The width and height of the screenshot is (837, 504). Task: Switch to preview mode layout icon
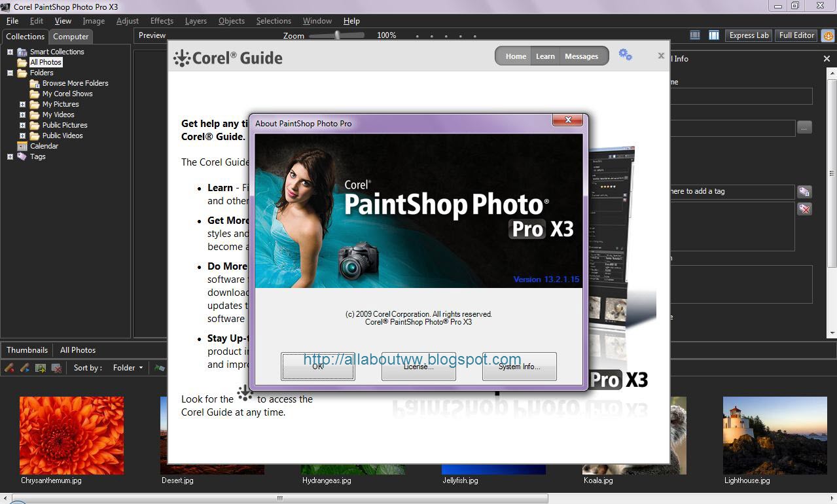(x=695, y=35)
